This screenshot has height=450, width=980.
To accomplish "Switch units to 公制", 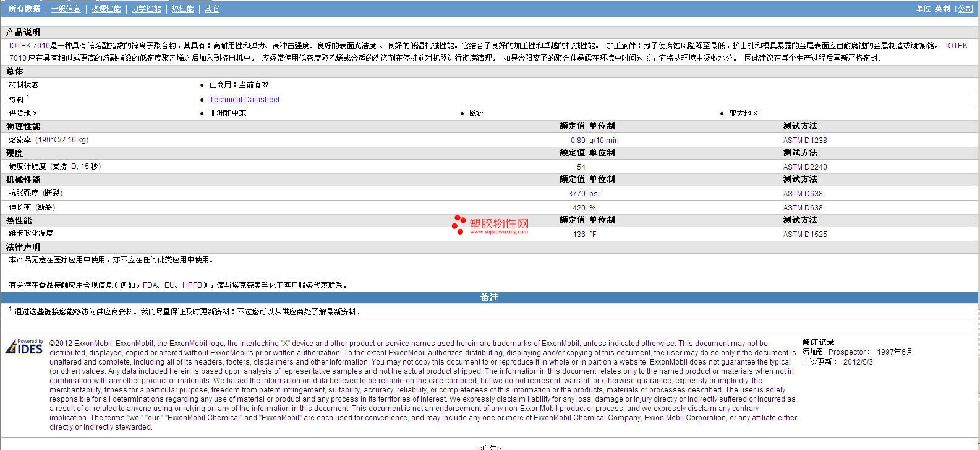I will (x=965, y=9).
